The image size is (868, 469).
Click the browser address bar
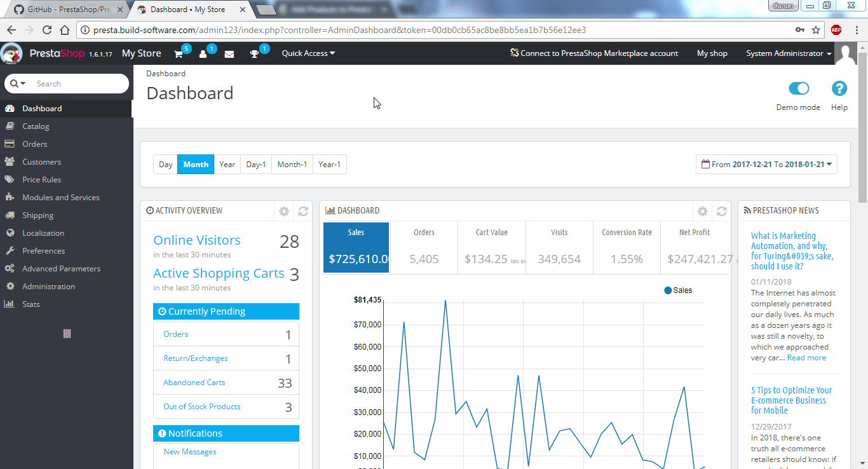438,30
